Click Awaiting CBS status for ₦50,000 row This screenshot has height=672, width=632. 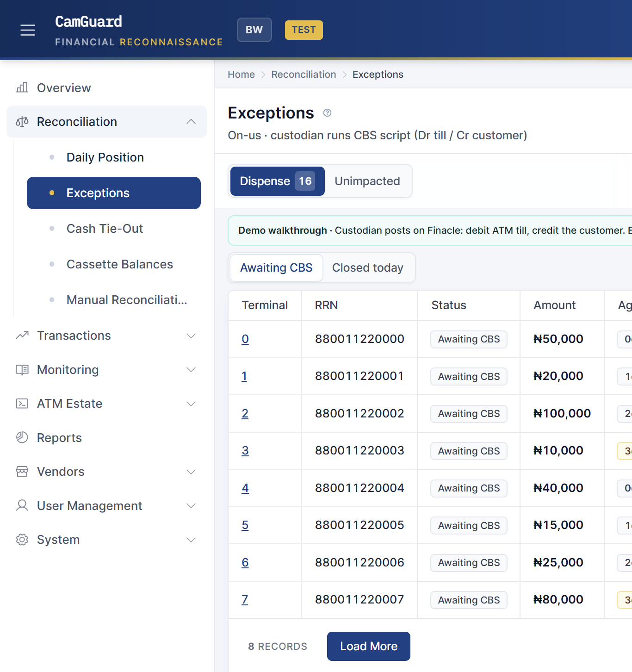469,339
